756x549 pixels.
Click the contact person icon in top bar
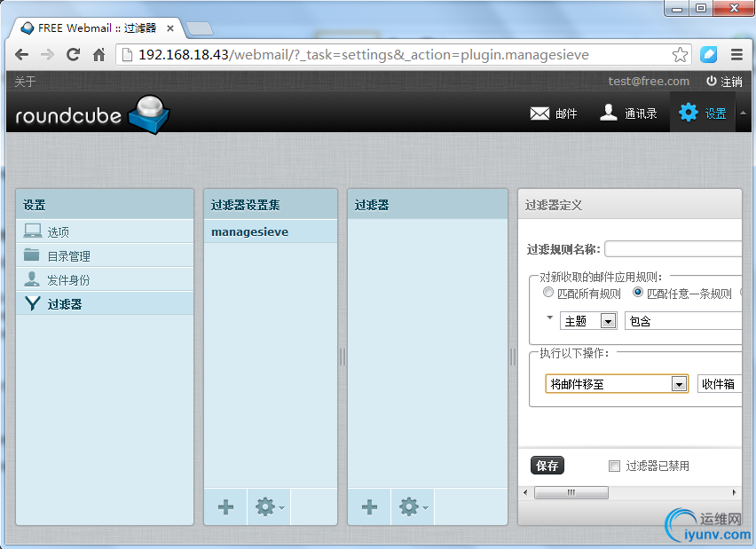609,113
